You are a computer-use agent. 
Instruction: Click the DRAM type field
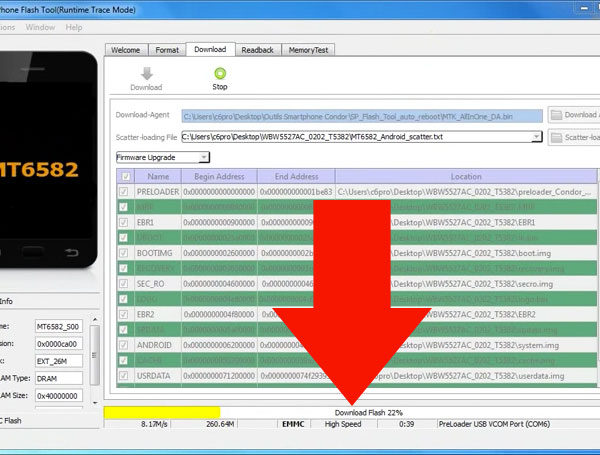(59, 378)
